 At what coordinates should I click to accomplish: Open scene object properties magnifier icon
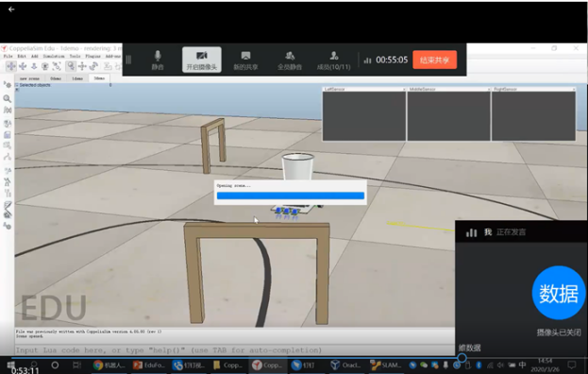click(8, 98)
